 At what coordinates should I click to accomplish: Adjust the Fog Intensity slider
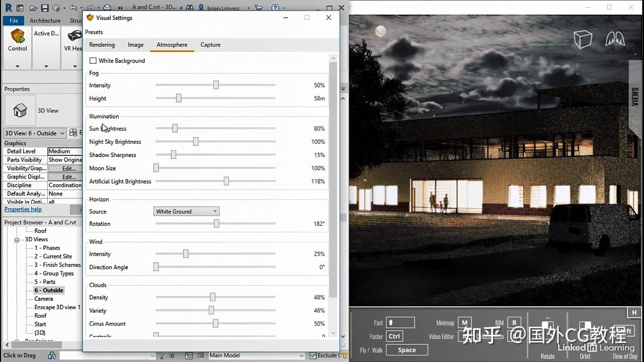tap(216, 84)
